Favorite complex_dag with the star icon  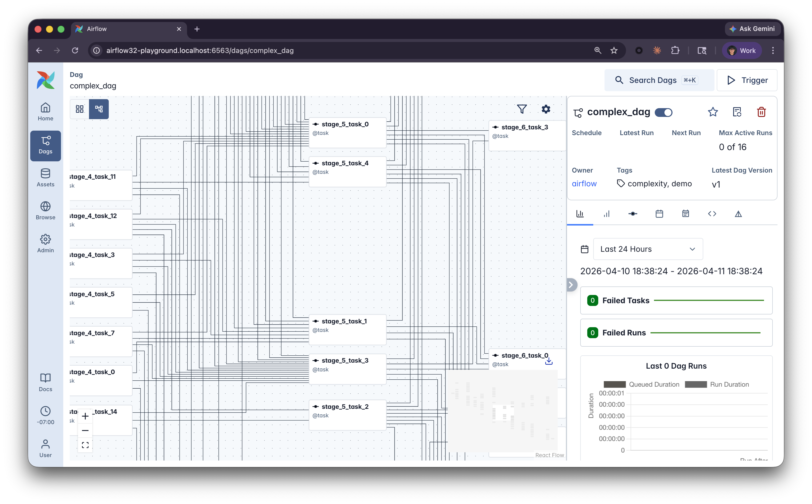tap(713, 112)
